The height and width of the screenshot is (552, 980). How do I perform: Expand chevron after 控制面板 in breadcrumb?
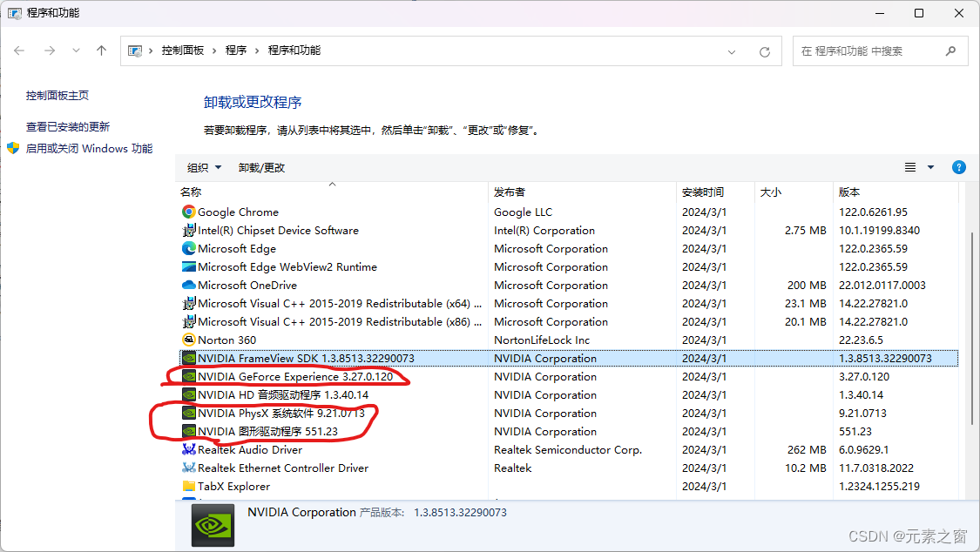(213, 50)
